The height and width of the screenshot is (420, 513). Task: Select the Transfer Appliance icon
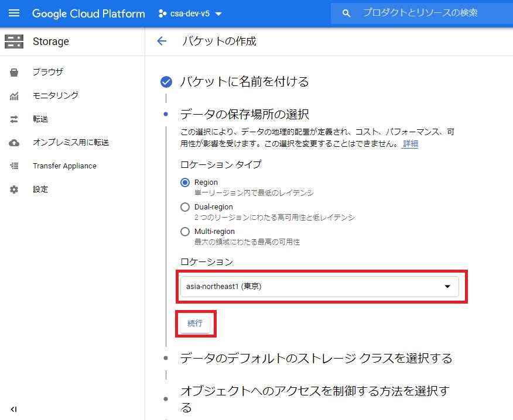pyautogui.click(x=14, y=166)
